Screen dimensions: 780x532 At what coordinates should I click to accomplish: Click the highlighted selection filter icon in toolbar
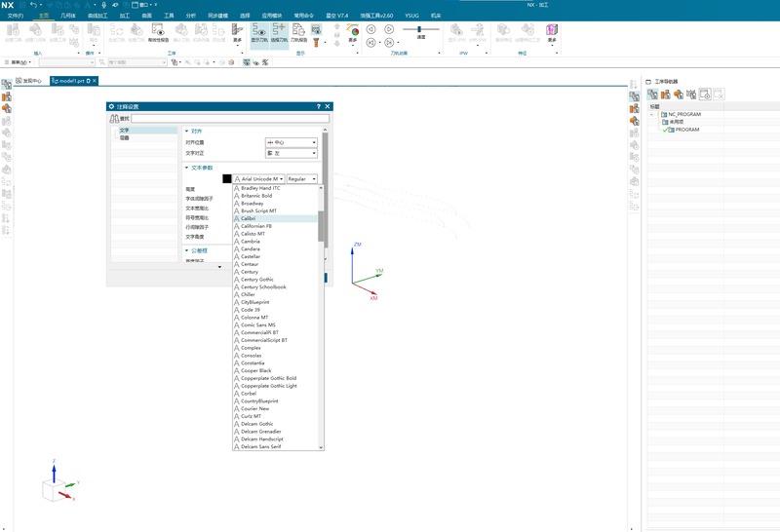pos(247,62)
